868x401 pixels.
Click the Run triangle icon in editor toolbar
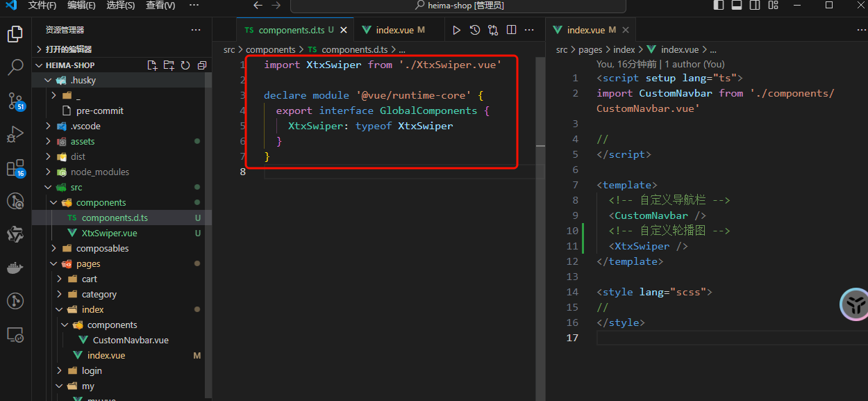point(456,30)
